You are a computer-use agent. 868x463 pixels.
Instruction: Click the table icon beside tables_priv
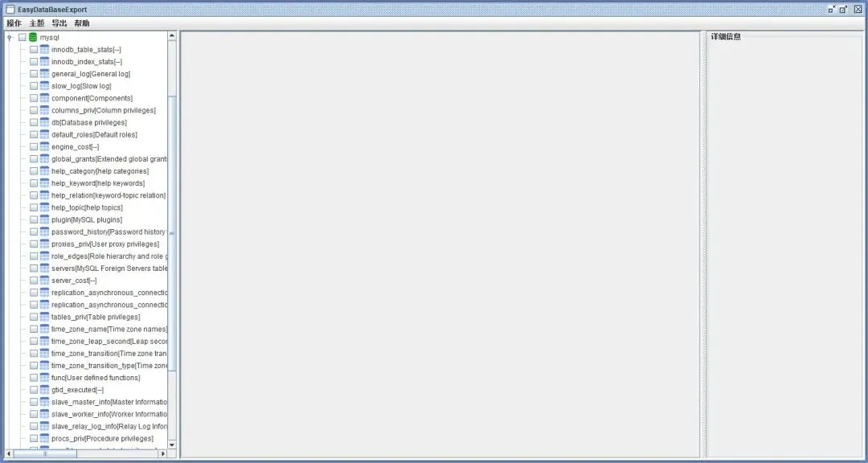44,317
